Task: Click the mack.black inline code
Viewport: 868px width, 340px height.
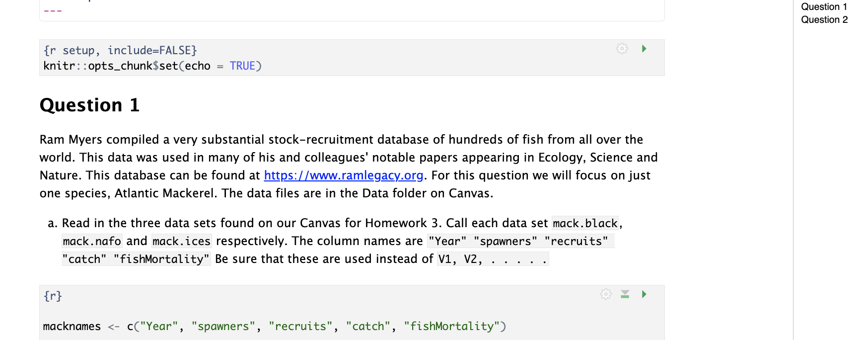Action: pos(585,224)
